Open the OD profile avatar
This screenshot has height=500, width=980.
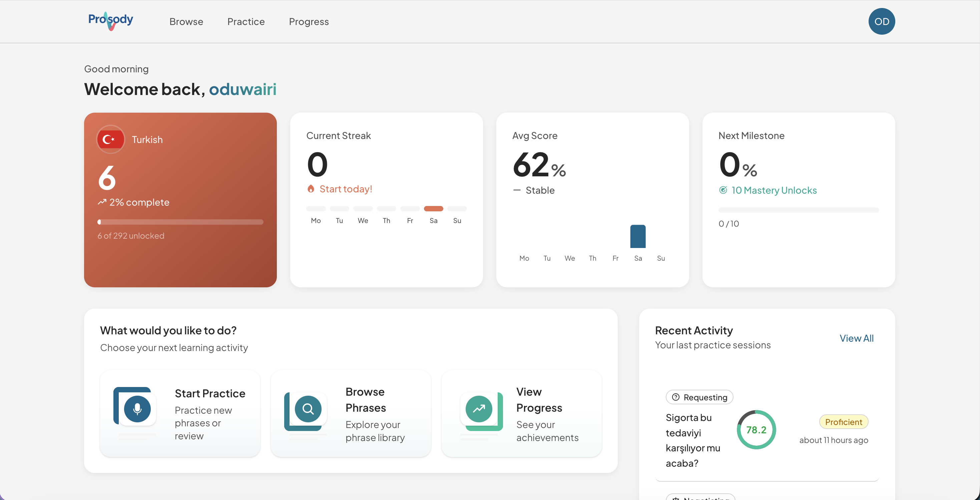[882, 21]
